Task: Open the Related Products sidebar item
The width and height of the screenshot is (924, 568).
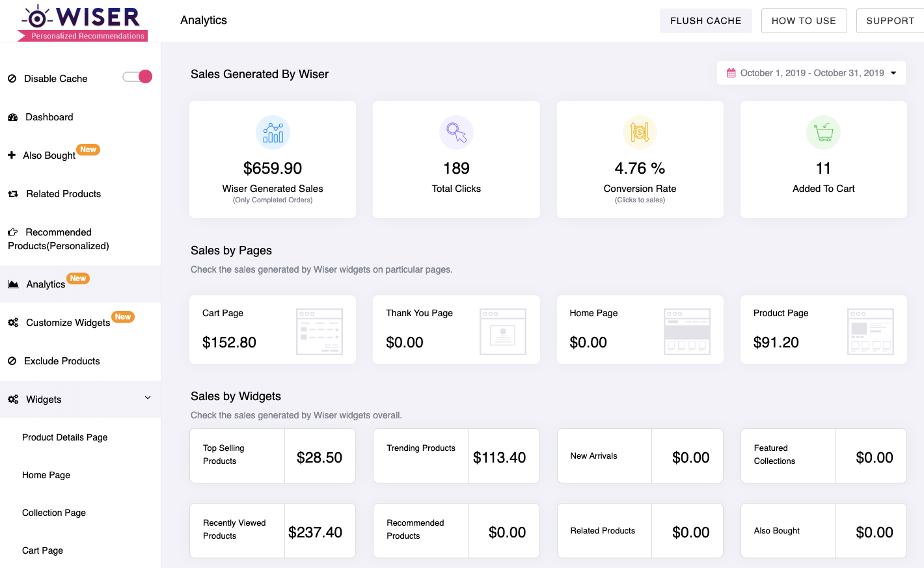Action: [x=64, y=194]
